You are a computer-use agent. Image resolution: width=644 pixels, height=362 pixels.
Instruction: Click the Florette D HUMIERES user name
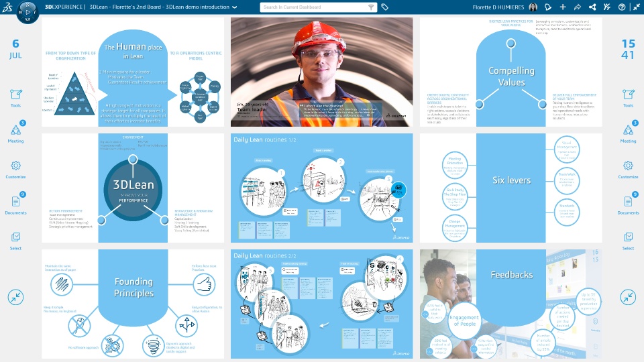coord(498,7)
